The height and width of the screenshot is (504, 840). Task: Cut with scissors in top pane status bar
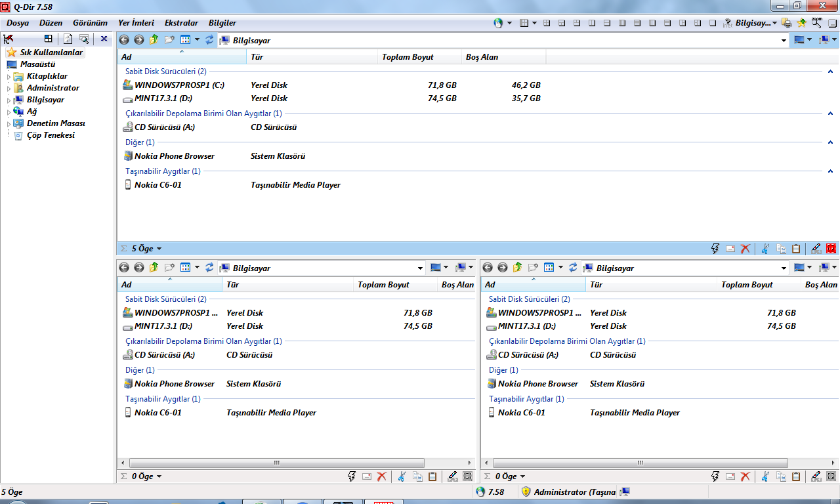765,249
